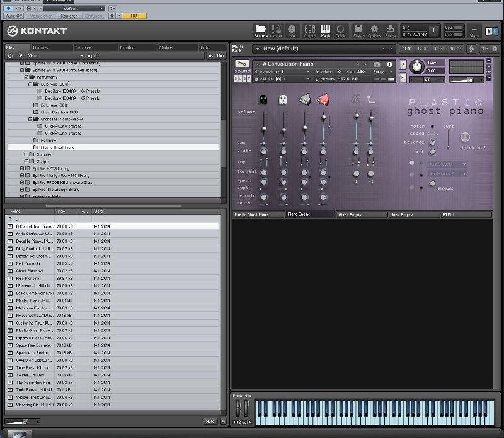Image resolution: width=504 pixels, height=438 pixels.
Task: Open the Options gear icon
Action: 374,31
